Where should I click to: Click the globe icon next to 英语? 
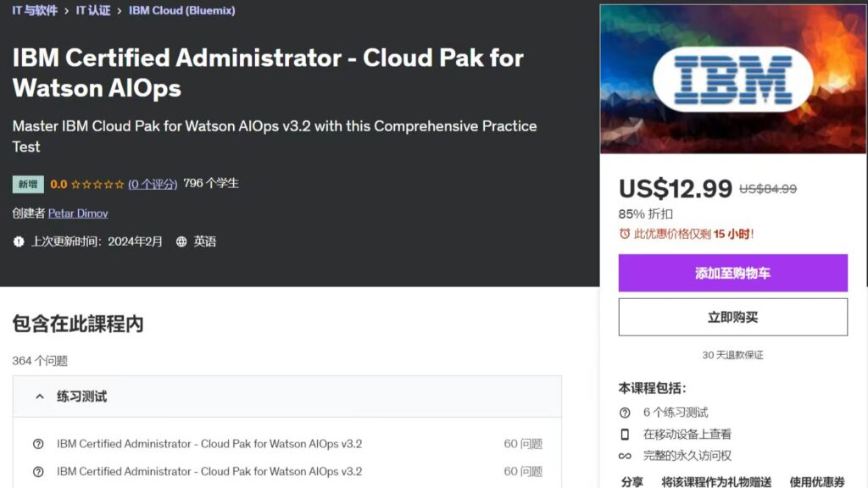[x=181, y=241]
